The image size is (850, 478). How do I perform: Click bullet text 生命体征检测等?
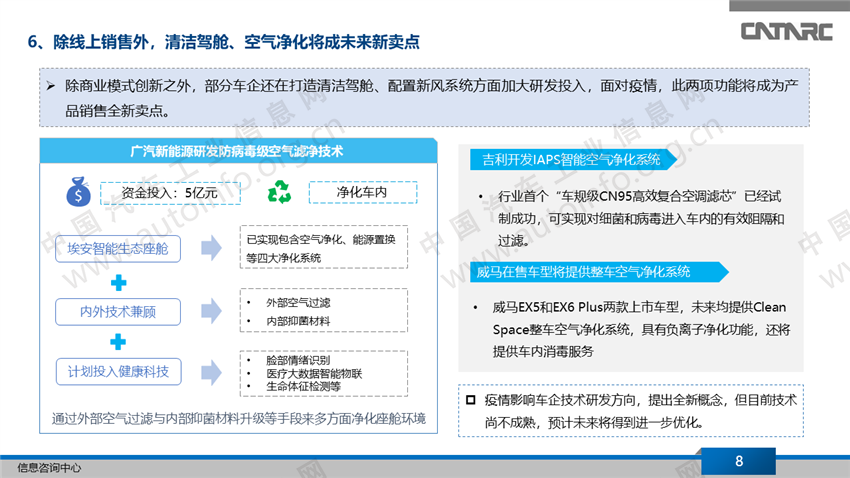click(304, 386)
